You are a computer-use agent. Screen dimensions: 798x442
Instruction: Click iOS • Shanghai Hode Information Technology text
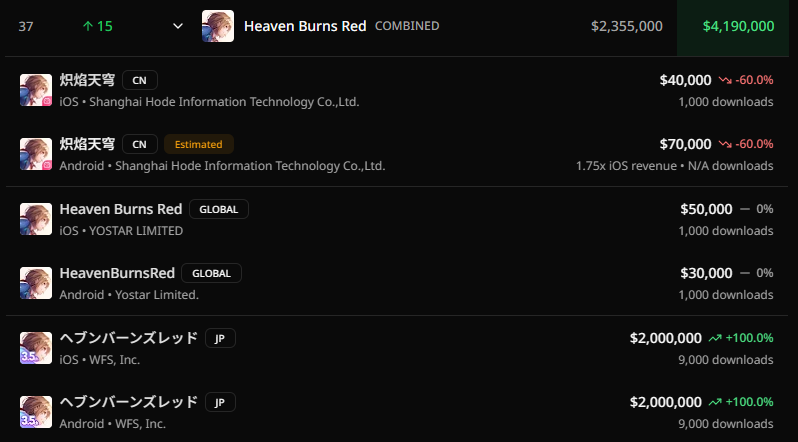click(209, 102)
